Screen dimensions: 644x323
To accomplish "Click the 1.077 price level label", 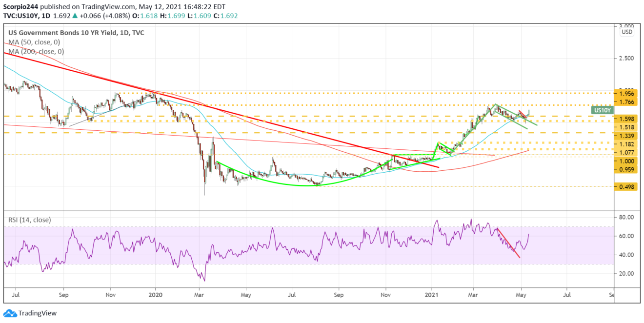I will (625, 153).
